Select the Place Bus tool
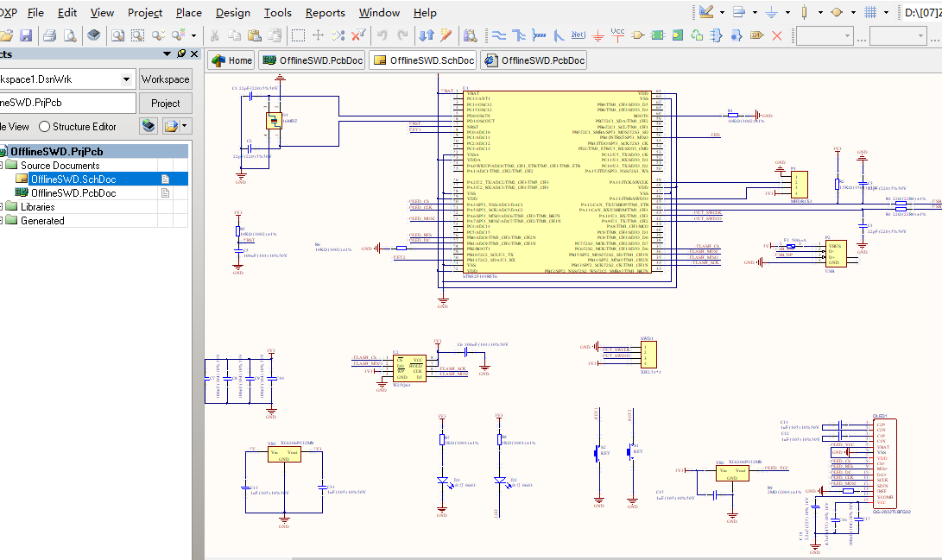This screenshot has height=560, width=942. coord(519,35)
